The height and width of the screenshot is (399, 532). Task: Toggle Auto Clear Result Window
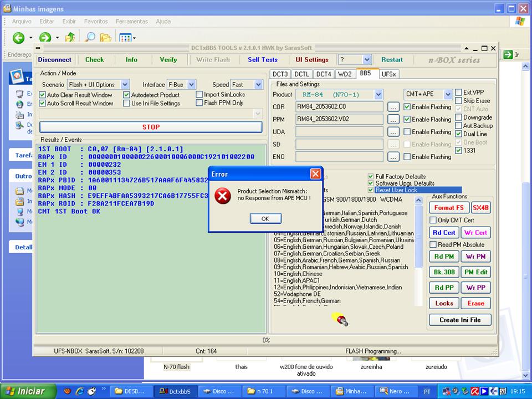43,95
